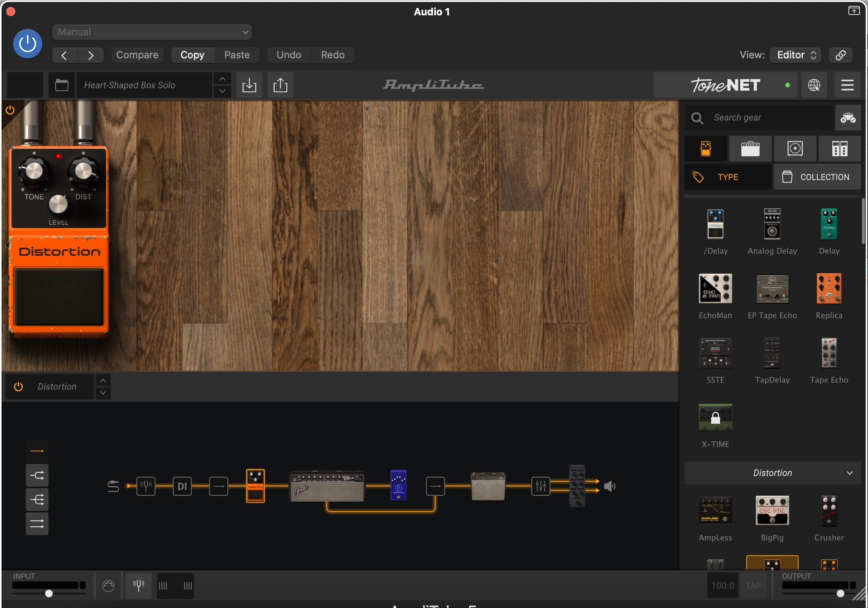The image size is (868, 608).
Task: Click the globe web icon
Action: click(814, 85)
